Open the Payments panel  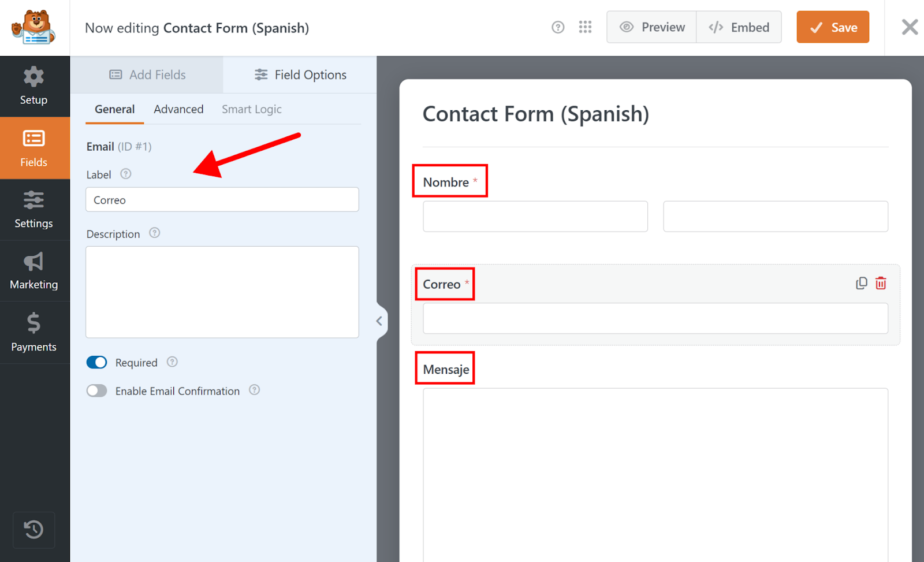coord(33,333)
